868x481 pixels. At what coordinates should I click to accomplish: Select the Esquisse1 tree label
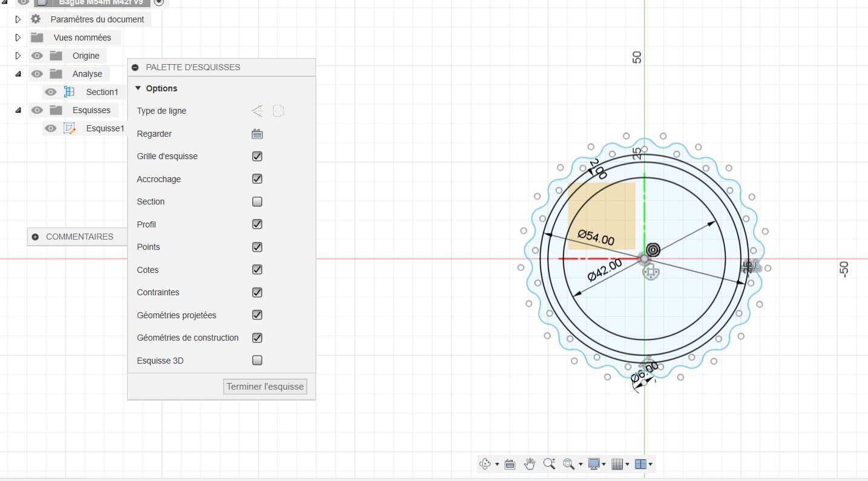pos(105,128)
